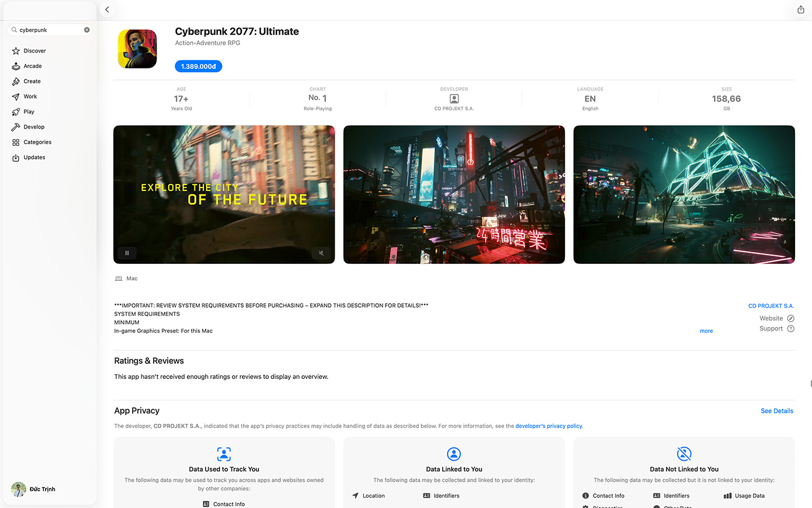Click the Data Linked to You icon
This screenshot has height=508, width=812.
pos(454,454)
